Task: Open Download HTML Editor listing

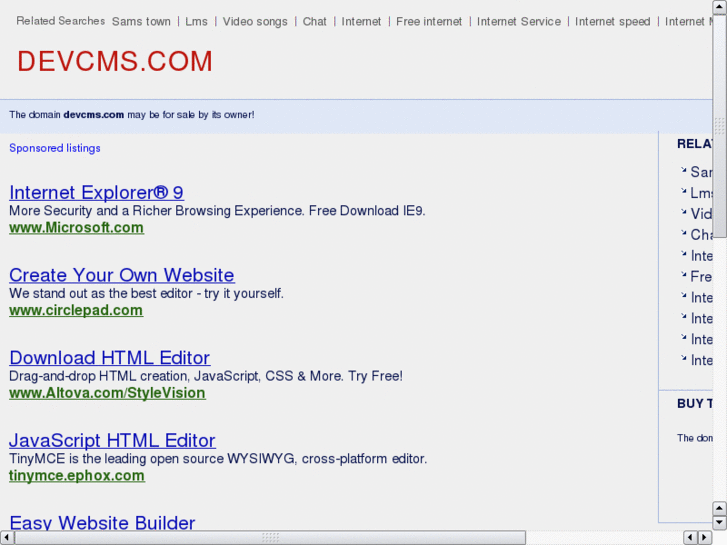Action: click(x=109, y=358)
